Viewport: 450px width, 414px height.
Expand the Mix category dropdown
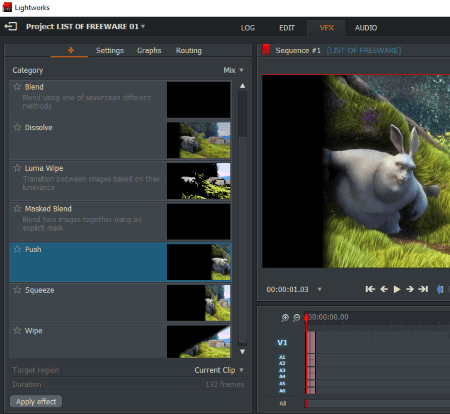coord(234,70)
